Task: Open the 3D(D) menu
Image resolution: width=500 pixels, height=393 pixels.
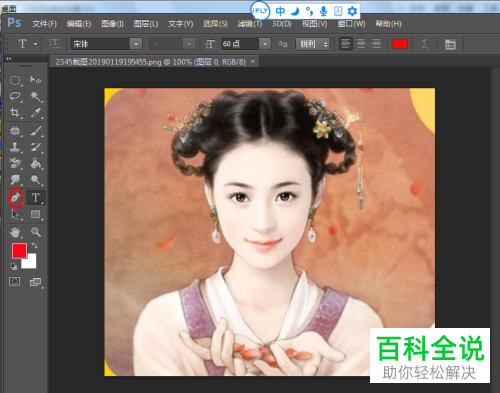Action: 282,24
